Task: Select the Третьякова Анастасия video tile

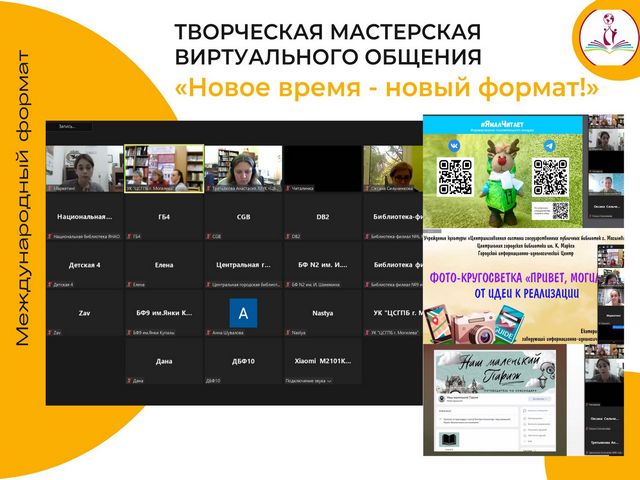Action: [x=243, y=168]
